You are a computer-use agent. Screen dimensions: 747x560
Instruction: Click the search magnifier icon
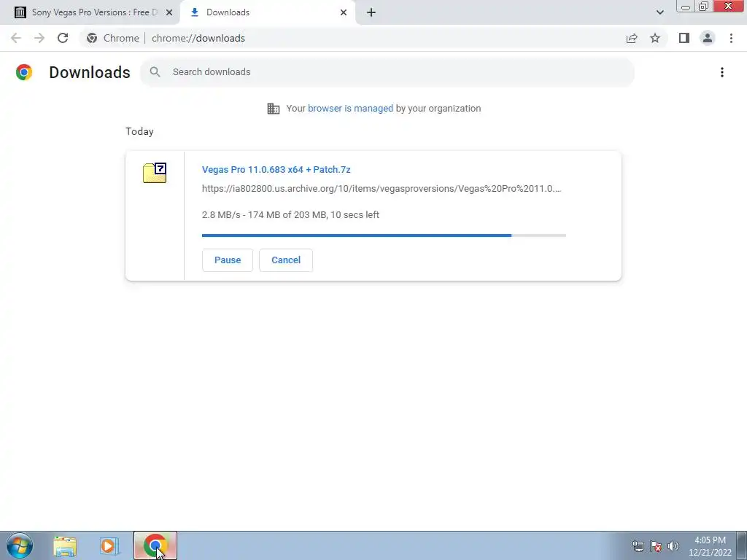click(x=155, y=72)
